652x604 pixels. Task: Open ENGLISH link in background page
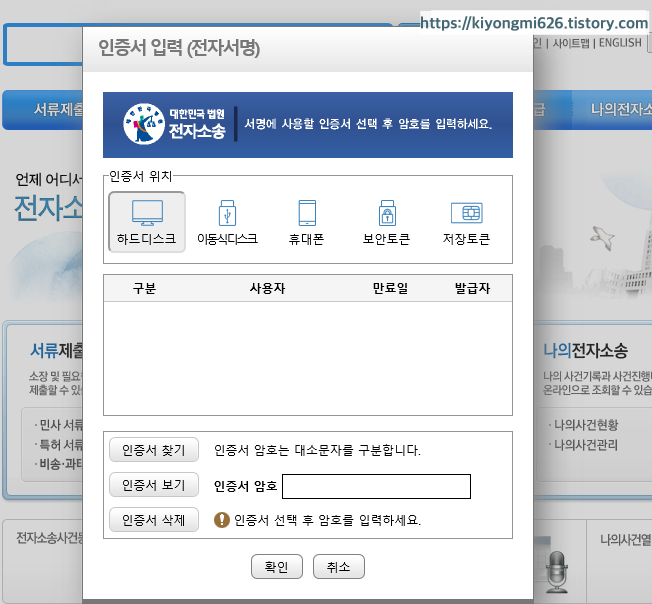point(620,42)
